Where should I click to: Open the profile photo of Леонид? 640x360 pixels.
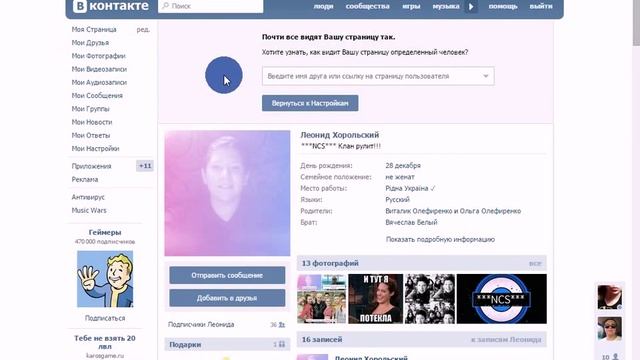(x=227, y=193)
